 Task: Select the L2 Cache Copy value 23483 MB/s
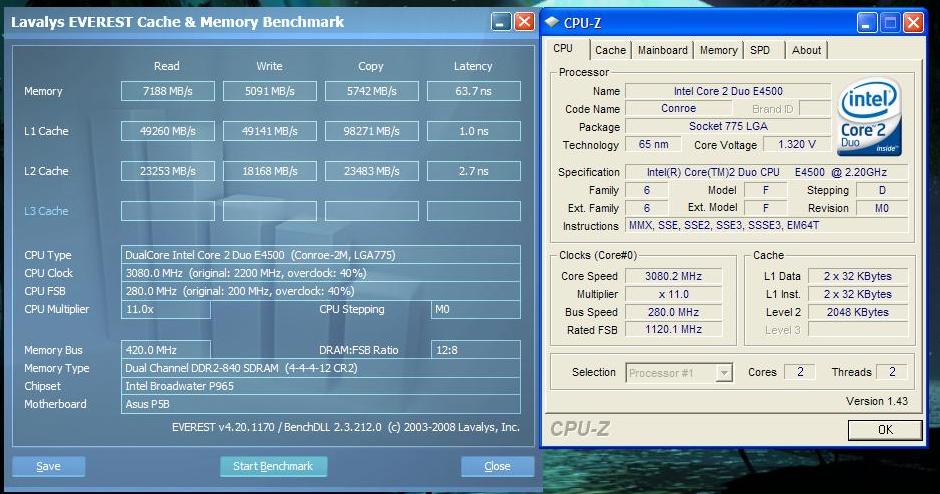[372, 171]
